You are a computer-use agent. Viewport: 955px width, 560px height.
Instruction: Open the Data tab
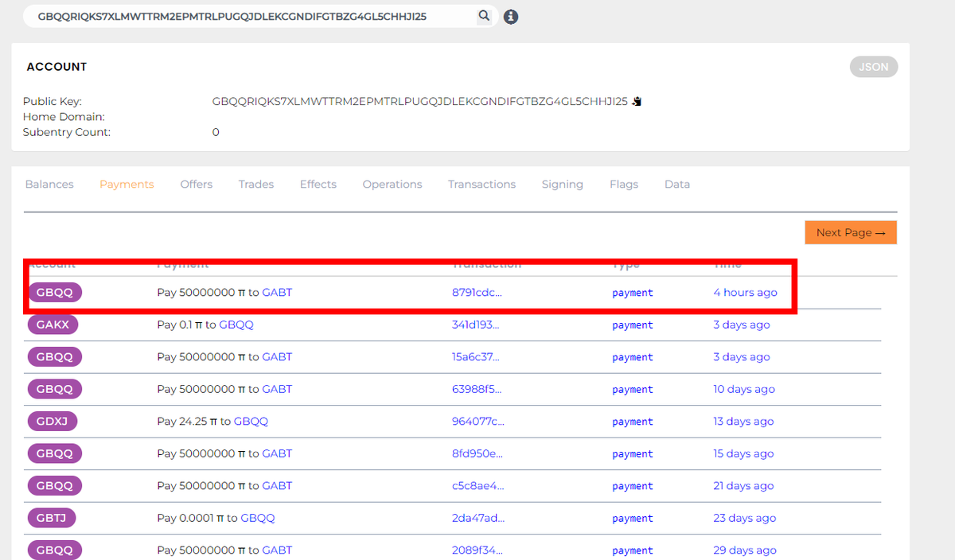[x=677, y=185]
